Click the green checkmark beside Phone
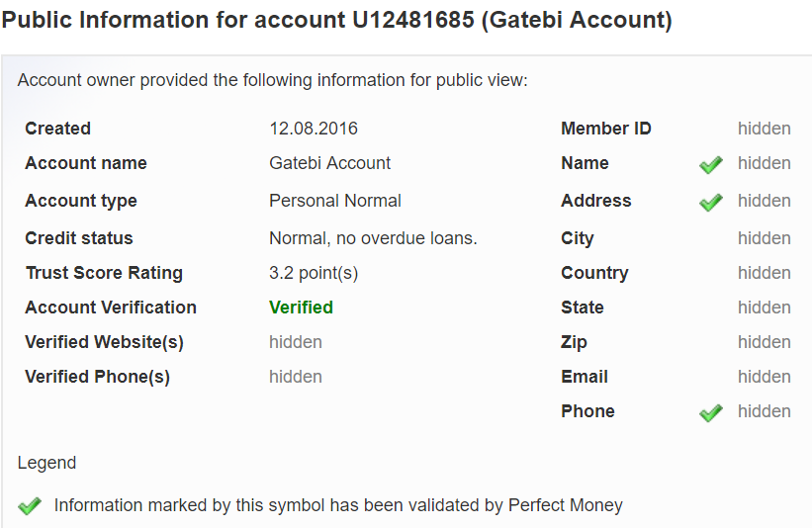This screenshot has height=528, width=812. click(710, 412)
